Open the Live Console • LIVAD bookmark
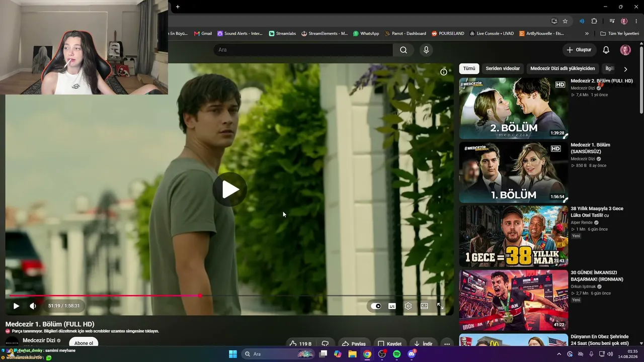 point(492,34)
